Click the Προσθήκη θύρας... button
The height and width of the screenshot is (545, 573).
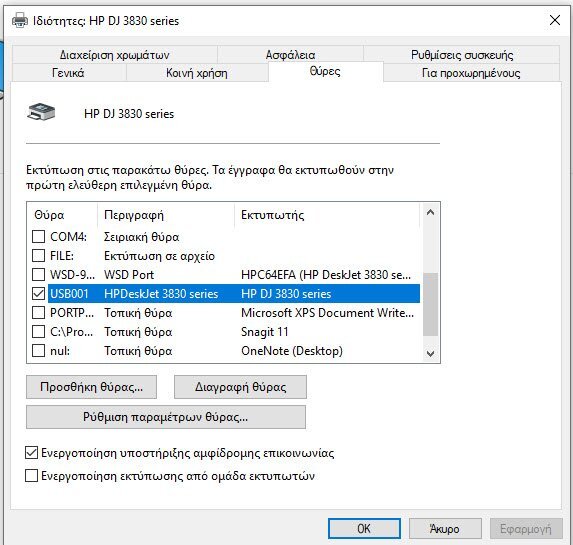click(91, 387)
